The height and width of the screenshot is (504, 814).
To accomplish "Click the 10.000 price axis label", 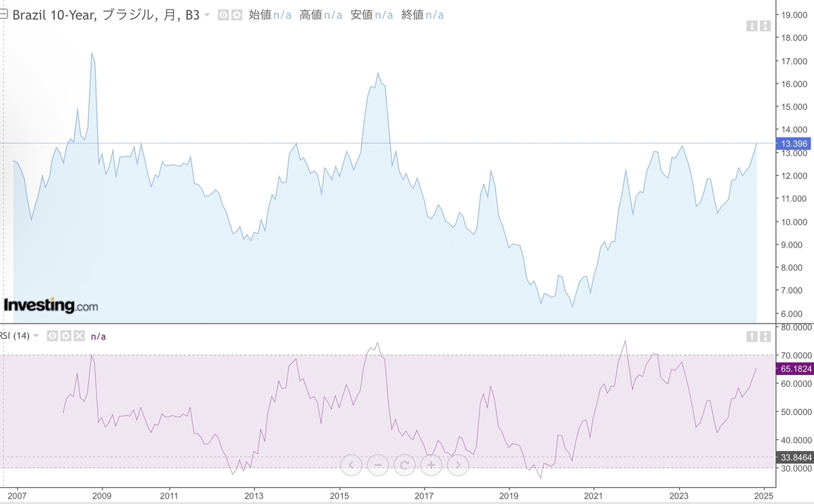I will pos(794,222).
